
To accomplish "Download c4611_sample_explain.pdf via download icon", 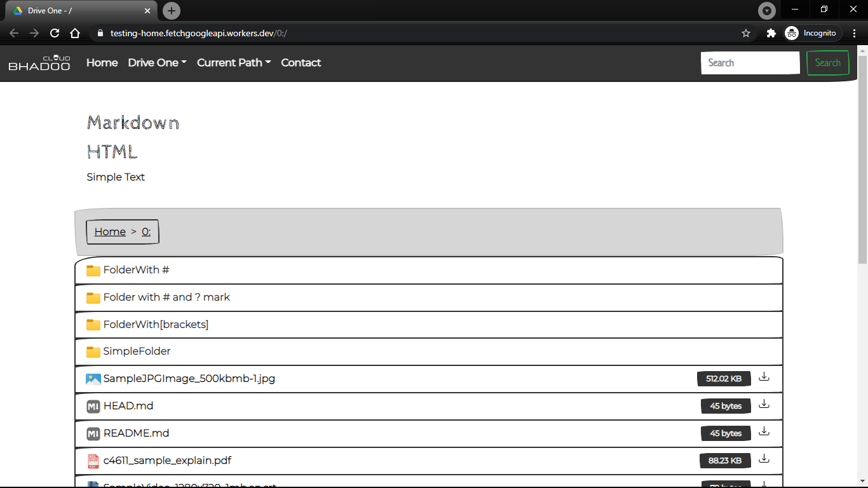I will (x=764, y=459).
